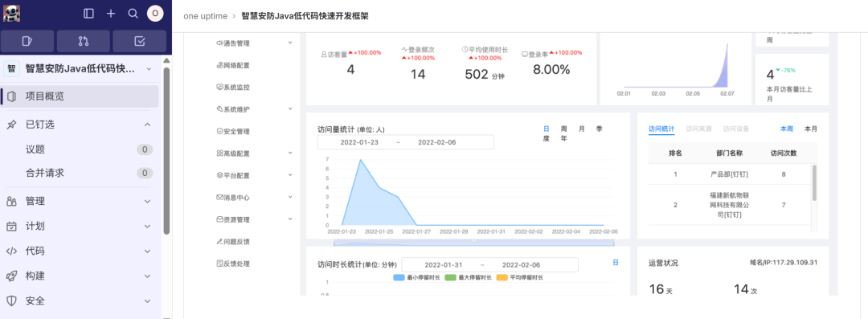Expand the 系统维护 menu chevron
The height and width of the screenshot is (319, 868).
(290, 108)
